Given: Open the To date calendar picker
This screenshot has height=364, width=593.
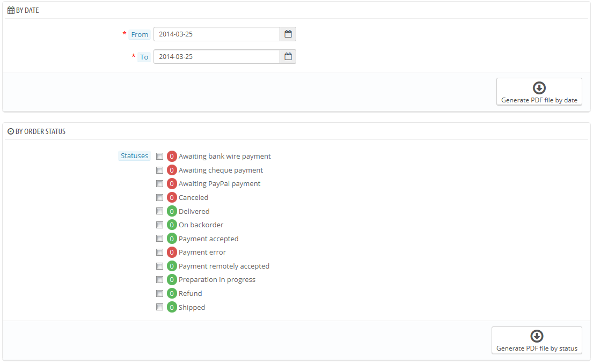Looking at the screenshot, I should pyautogui.click(x=288, y=57).
